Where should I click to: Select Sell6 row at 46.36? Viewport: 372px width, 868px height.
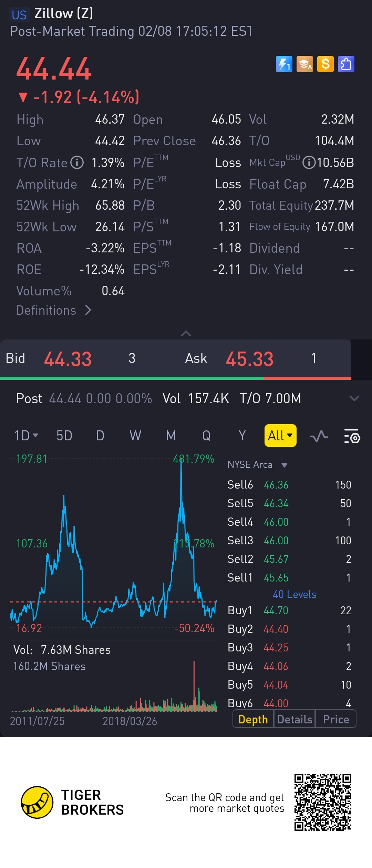coord(289,485)
